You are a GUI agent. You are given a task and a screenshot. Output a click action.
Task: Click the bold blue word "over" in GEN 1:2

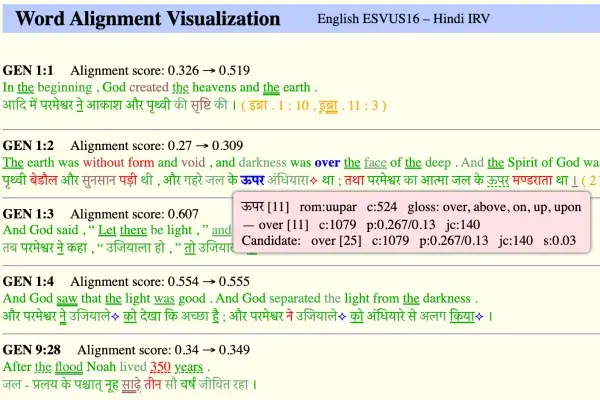point(327,163)
